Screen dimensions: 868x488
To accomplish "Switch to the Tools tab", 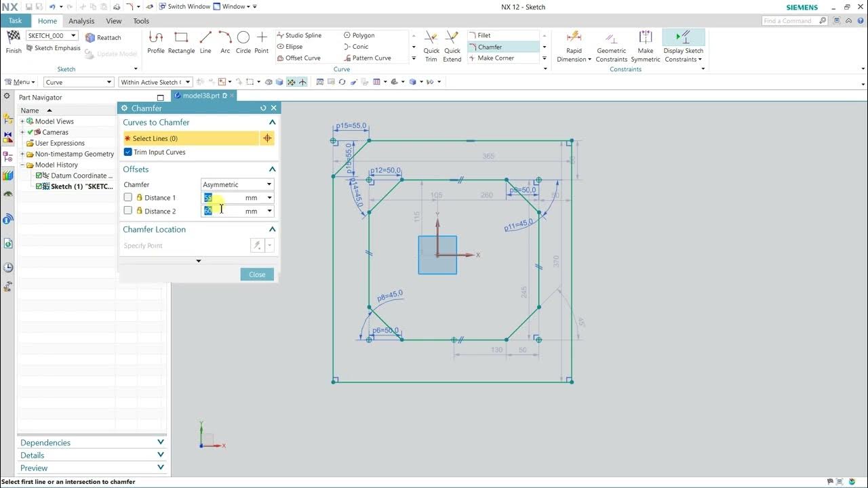I will 141,21.
